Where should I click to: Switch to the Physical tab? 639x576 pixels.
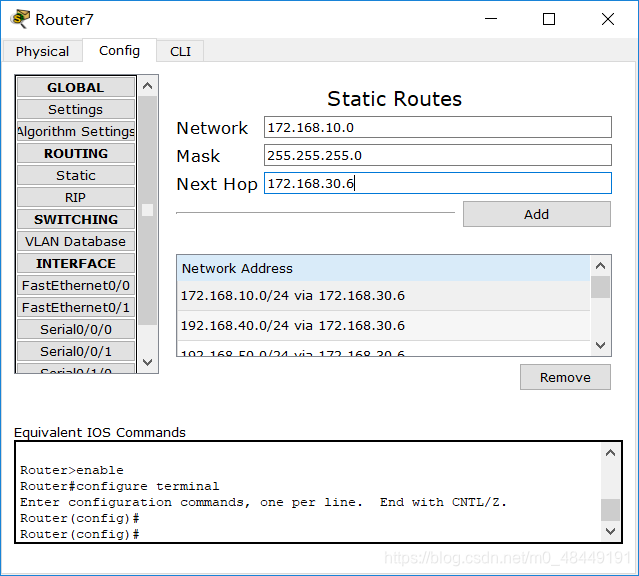pyautogui.click(x=42, y=51)
